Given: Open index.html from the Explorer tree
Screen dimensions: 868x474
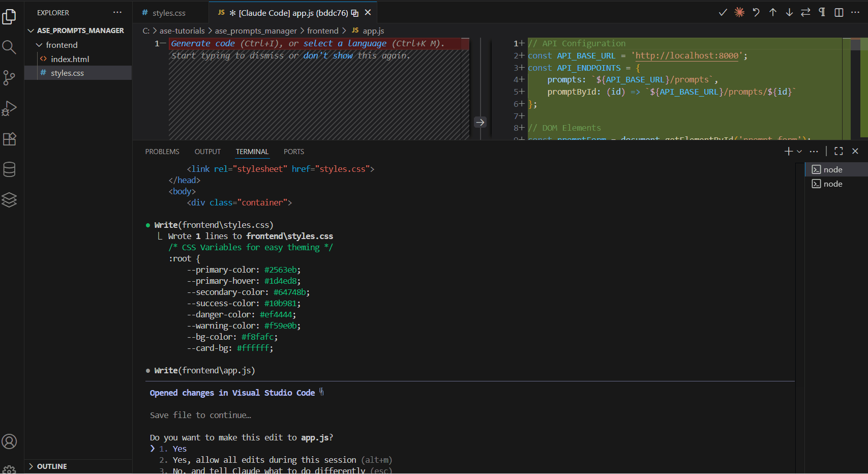Looking at the screenshot, I should click(70, 59).
